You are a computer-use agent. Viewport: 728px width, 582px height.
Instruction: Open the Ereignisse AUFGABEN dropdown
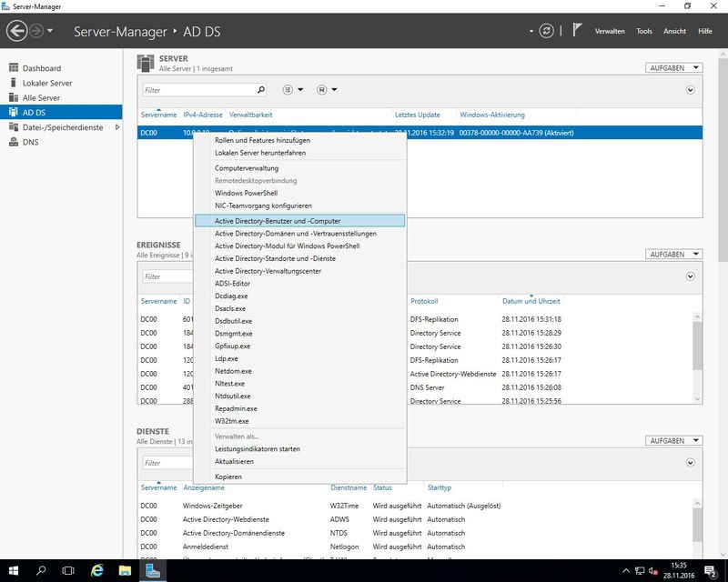[673, 255]
